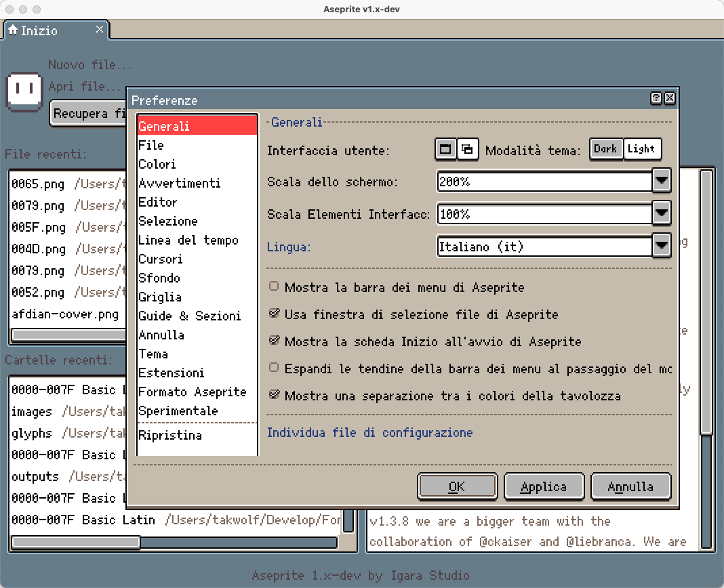The height and width of the screenshot is (588, 724).
Task: Open Cursori preferences section
Action: pos(197,259)
